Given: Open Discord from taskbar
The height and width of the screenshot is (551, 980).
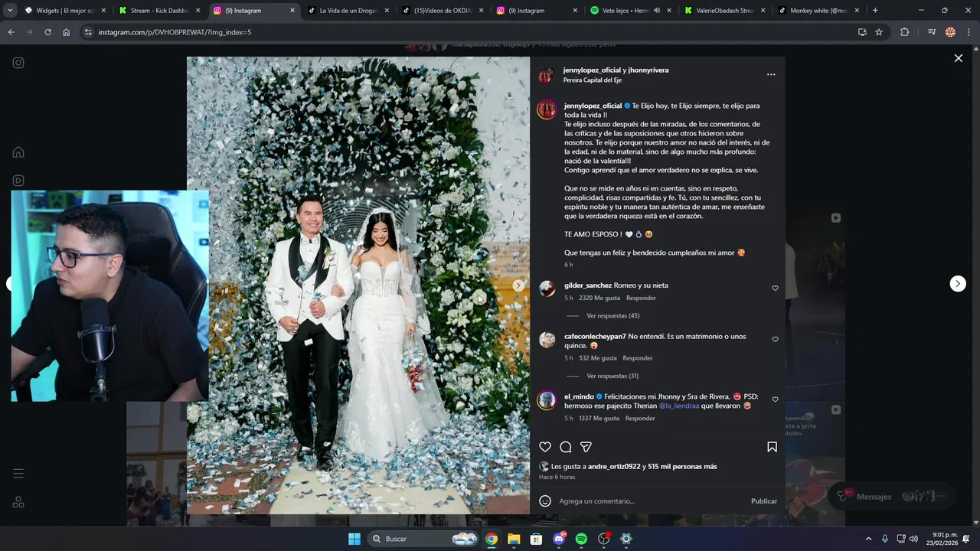Looking at the screenshot, I should (x=559, y=539).
